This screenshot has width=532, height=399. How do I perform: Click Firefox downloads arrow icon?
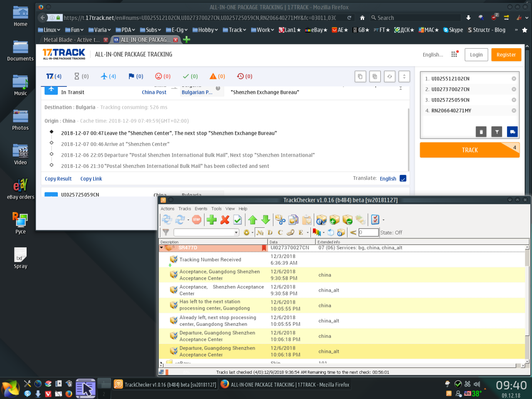[468, 18]
